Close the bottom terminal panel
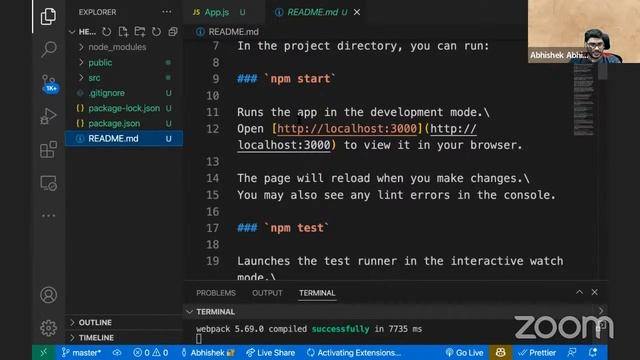Screen dimensions: 640x360 (594, 292)
